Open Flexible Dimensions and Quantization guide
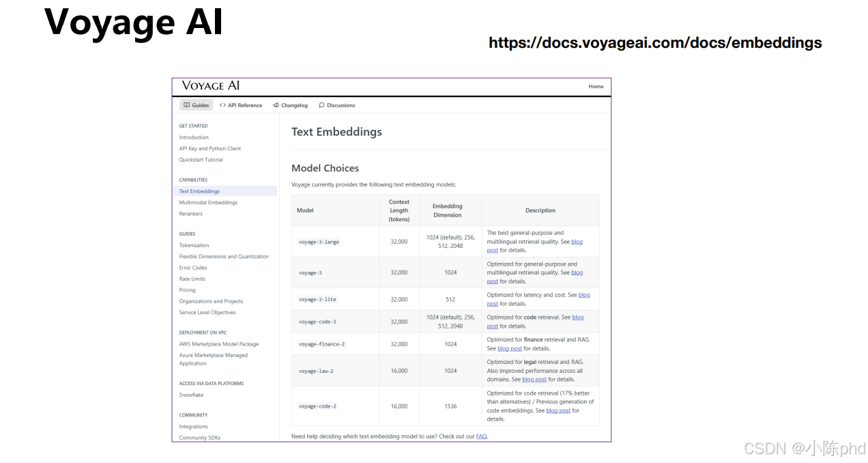 224,257
